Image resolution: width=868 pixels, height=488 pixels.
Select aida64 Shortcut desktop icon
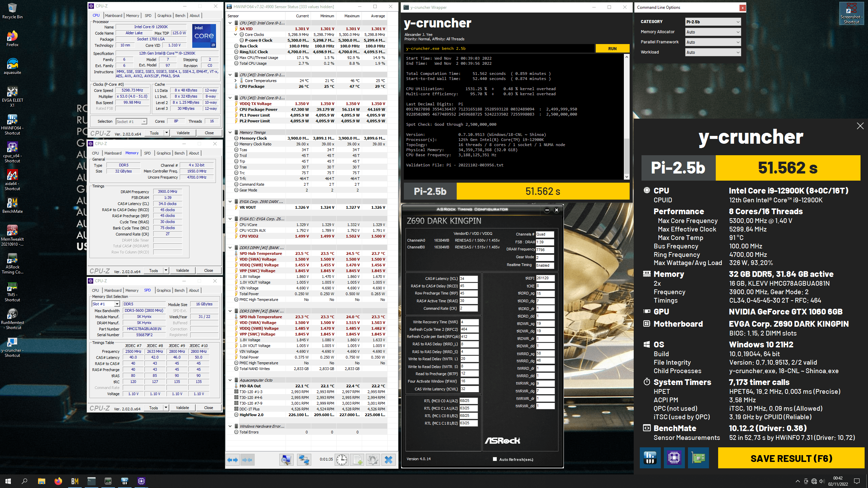point(12,180)
